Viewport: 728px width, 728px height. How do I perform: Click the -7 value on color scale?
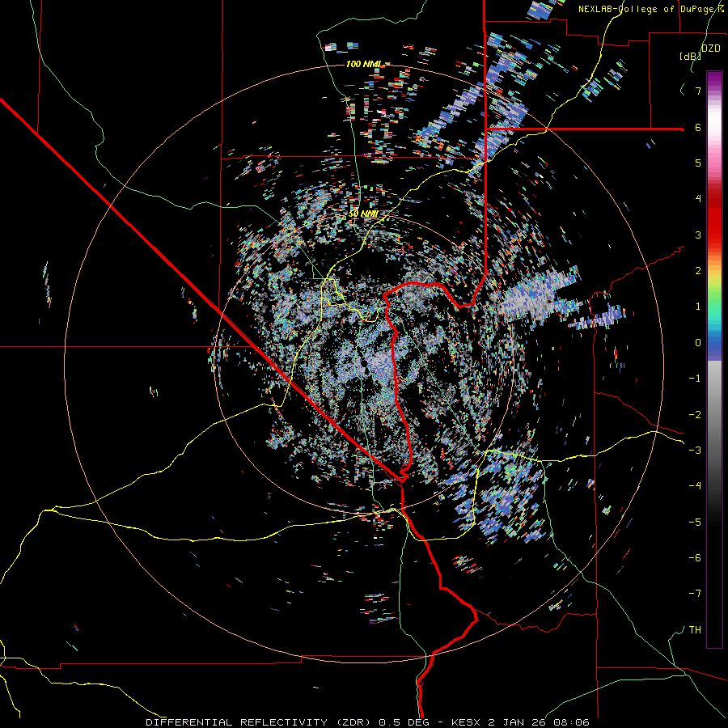695,594
